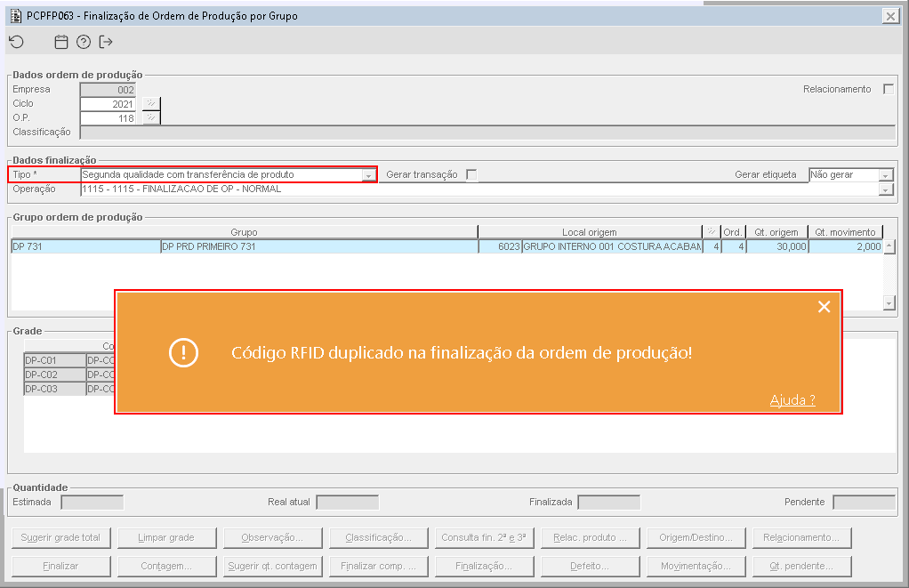
Task: Close the orange RFID error message
Action: click(824, 307)
